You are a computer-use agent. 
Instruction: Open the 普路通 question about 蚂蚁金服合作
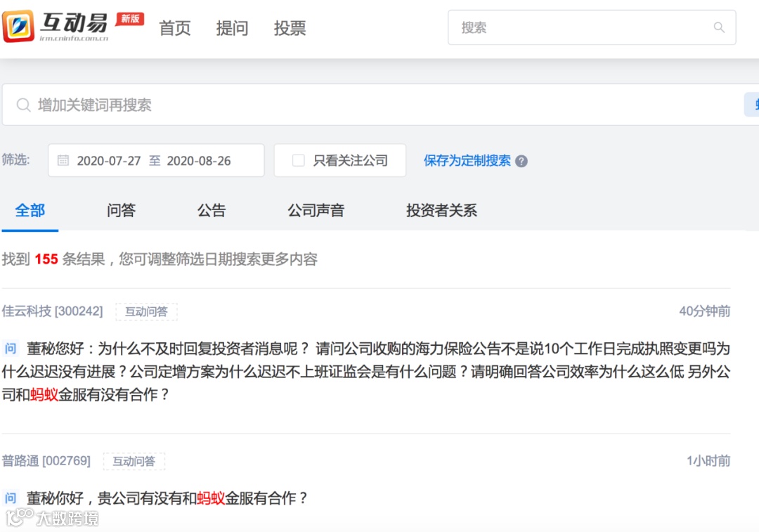[167, 498]
